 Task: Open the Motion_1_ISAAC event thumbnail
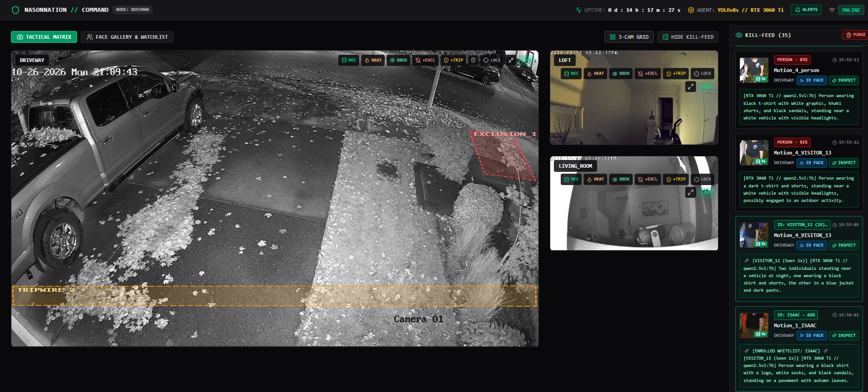754,325
